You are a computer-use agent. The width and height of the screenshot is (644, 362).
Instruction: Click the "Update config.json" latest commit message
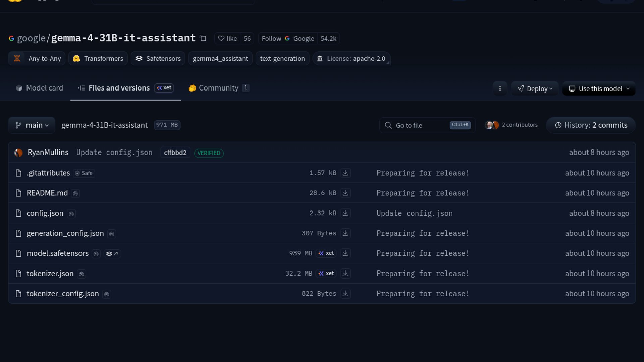click(114, 153)
